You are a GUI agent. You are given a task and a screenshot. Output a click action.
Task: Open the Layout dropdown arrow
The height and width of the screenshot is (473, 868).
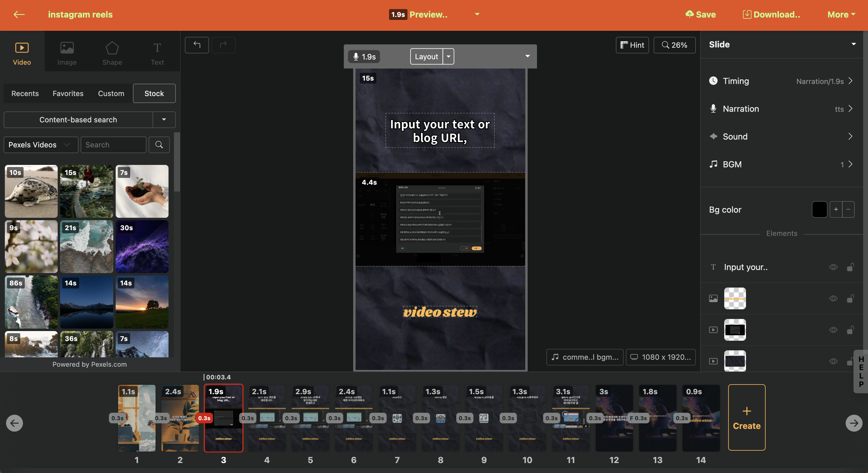pyautogui.click(x=448, y=56)
